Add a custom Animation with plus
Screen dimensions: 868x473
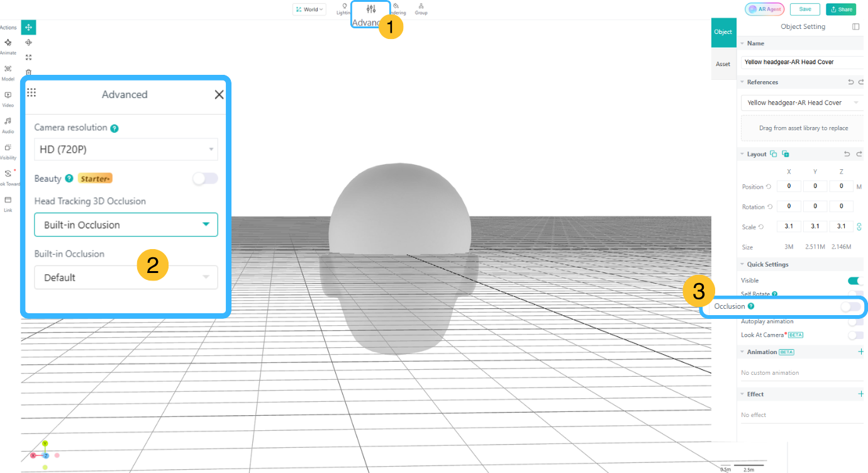coord(861,352)
